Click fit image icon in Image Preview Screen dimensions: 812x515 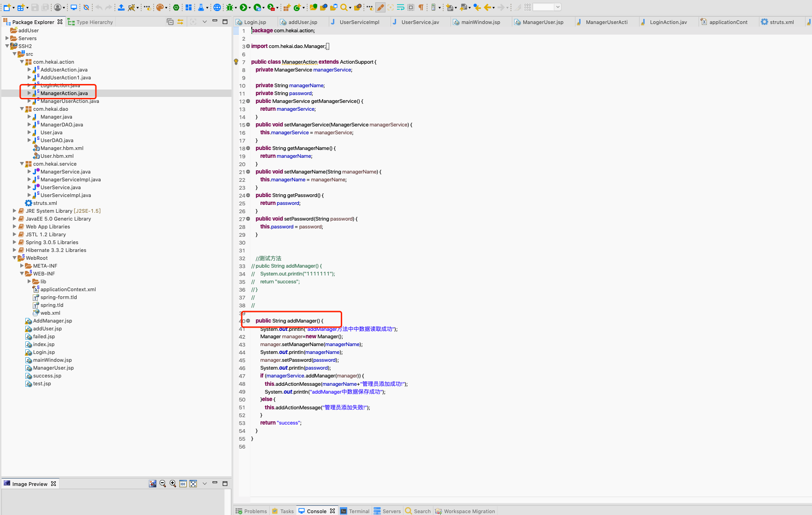[x=193, y=484]
